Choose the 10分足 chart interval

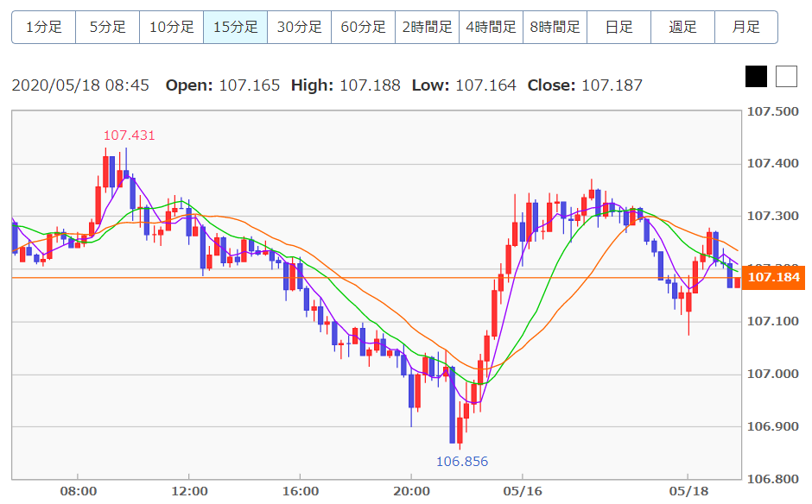tap(171, 27)
